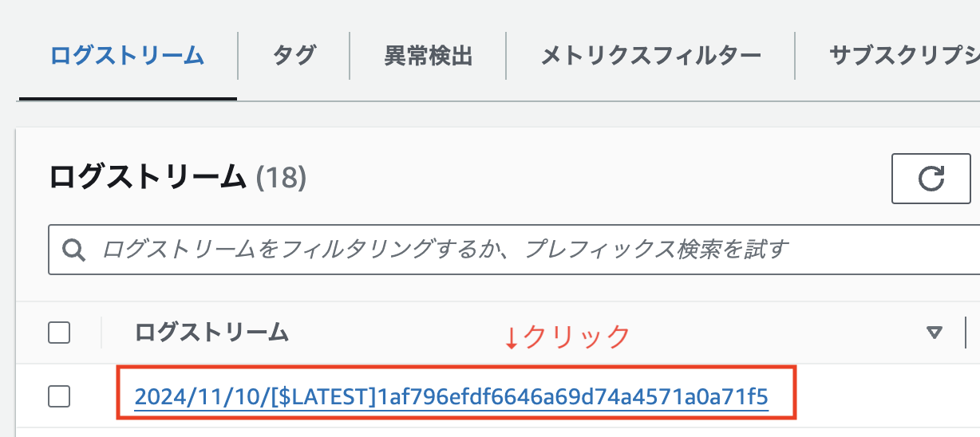
Task: Click the sort triangle in the table header
Action: (935, 333)
